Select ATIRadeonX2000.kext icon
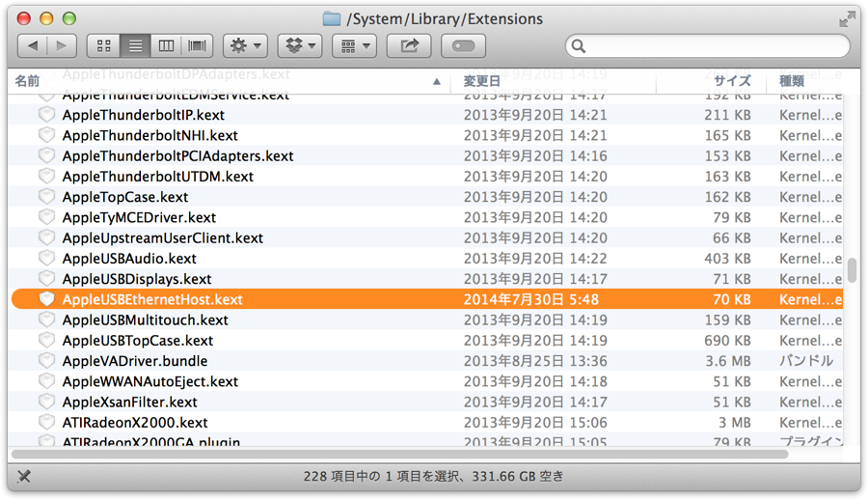The height and width of the screenshot is (500, 868). click(46, 423)
